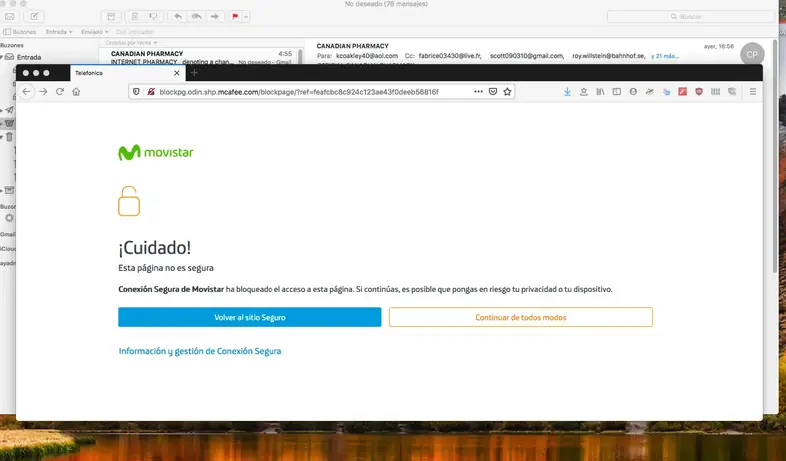Click the Firefox address bar URL

click(x=299, y=92)
